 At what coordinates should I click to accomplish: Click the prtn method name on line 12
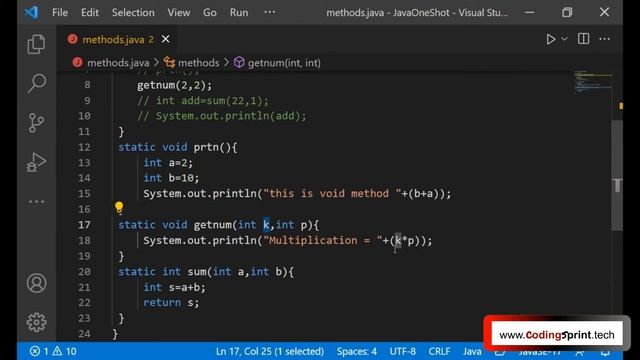(206, 147)
